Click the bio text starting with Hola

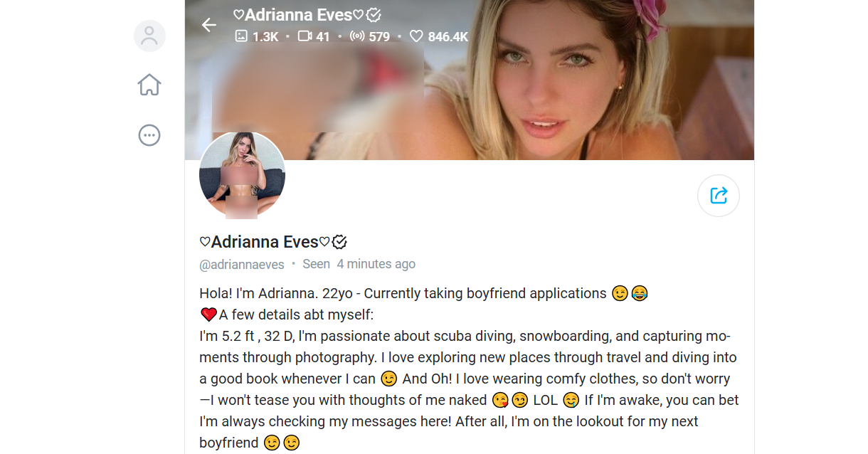(x=470, y=368)
